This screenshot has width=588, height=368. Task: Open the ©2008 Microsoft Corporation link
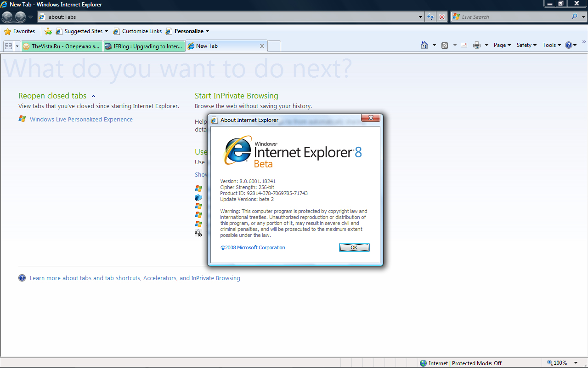(x=253, y=247)
